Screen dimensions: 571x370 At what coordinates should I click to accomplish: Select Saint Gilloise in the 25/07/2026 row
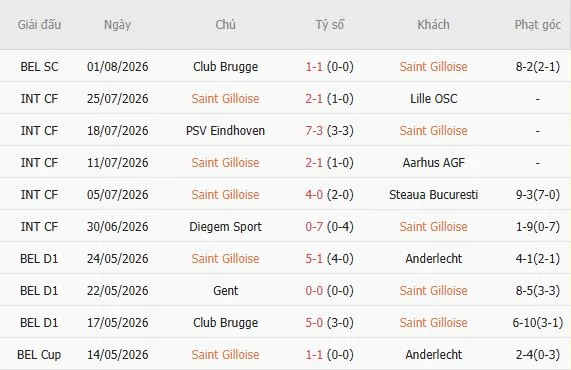pyautogui.click(x=225, y=99)
